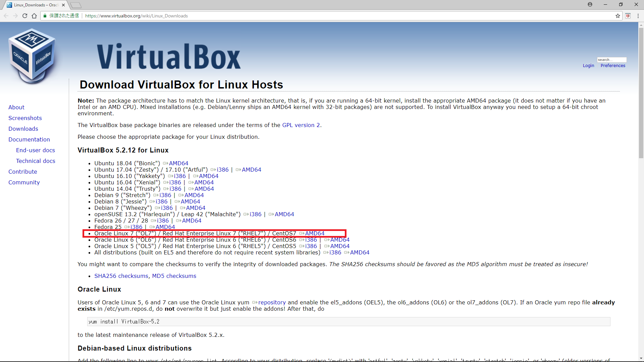Click the search input field
This screenshot has width=644, height=362.
pyautogui.click(x=611, y=60)
